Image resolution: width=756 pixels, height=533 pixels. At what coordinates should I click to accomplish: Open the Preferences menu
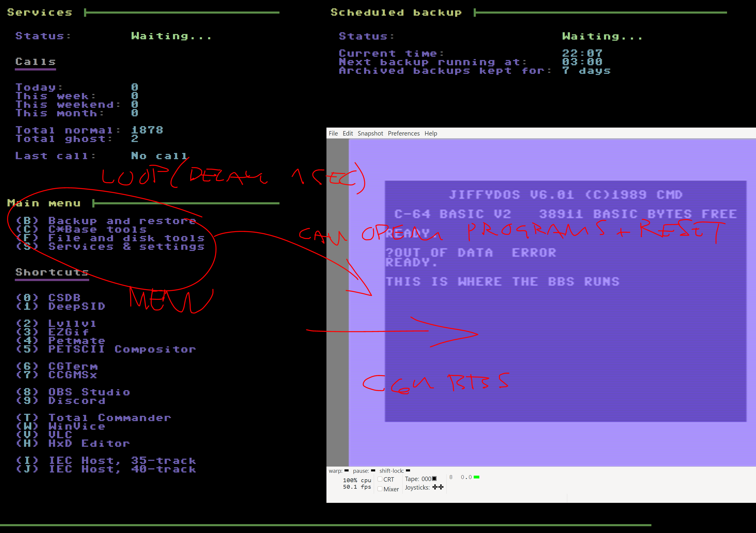point(404,133)
